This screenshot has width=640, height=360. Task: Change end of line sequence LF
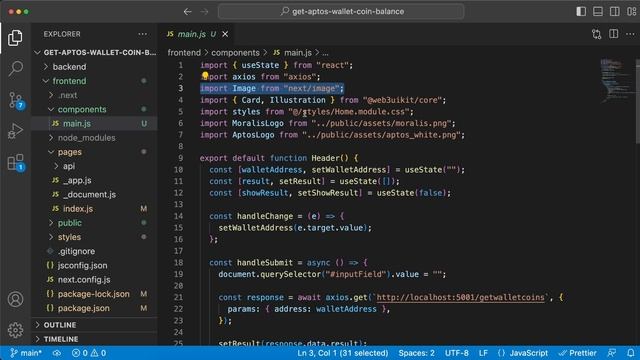coord(483,353)
